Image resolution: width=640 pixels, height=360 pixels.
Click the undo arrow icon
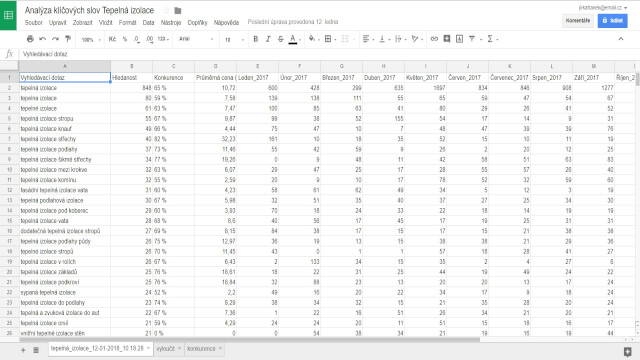(42, 39)
